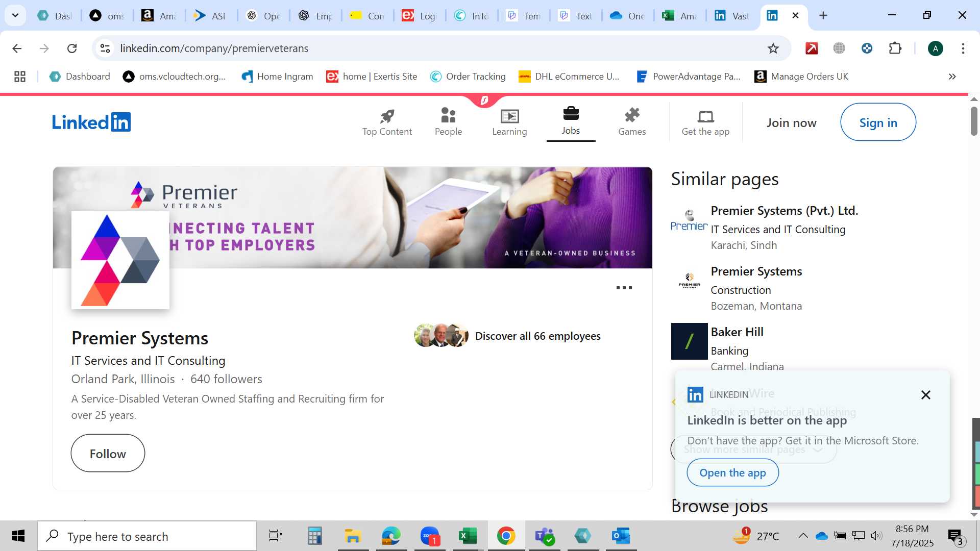This screenshot has width=980, height=551.
Task: Go to the Jobs section
Action: point(571,122)
